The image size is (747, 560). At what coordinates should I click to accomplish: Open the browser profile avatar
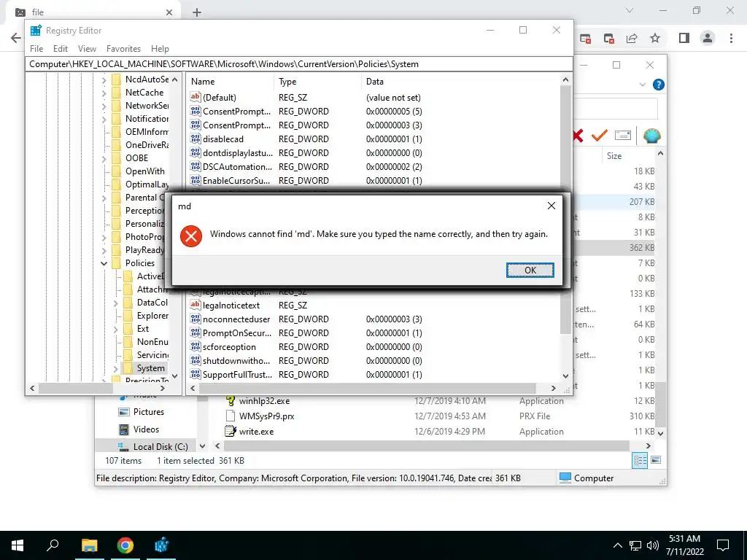click(708, 38)
